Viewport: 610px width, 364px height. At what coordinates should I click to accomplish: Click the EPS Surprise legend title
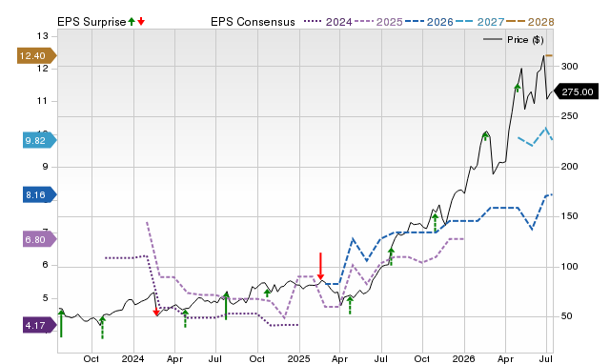91,22
